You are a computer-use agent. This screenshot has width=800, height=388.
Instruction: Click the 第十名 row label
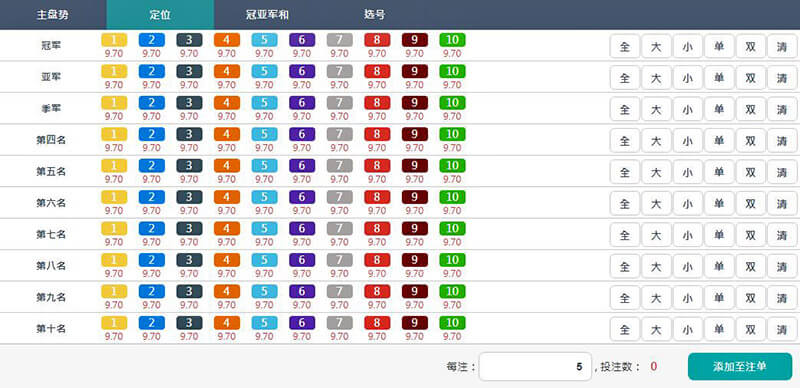tap(51, 329)
